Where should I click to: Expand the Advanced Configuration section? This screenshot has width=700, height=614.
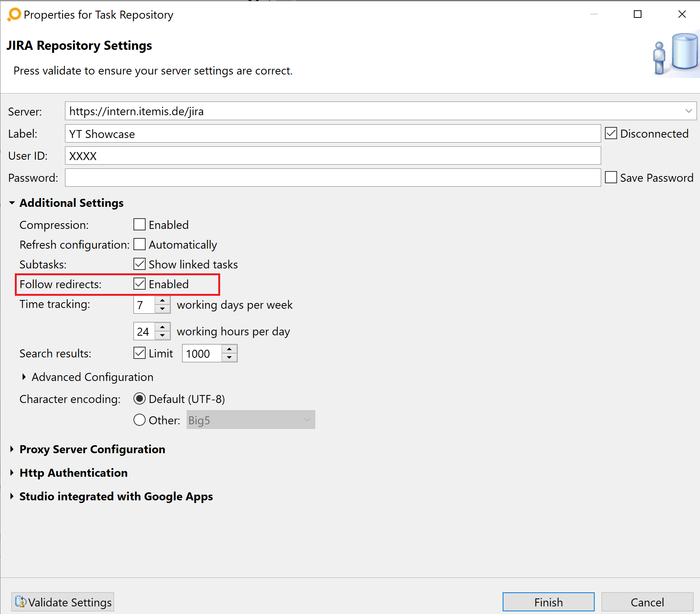[x=24, y=377]
